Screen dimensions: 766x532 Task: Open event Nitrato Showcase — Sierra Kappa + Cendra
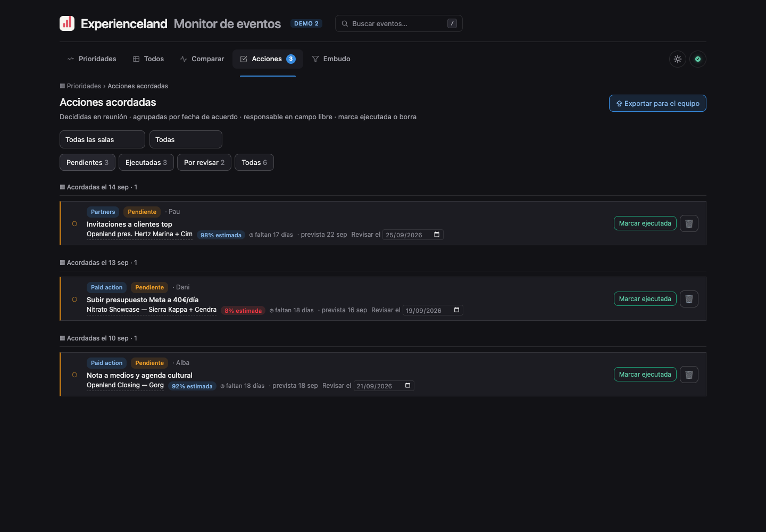(152, 310)
